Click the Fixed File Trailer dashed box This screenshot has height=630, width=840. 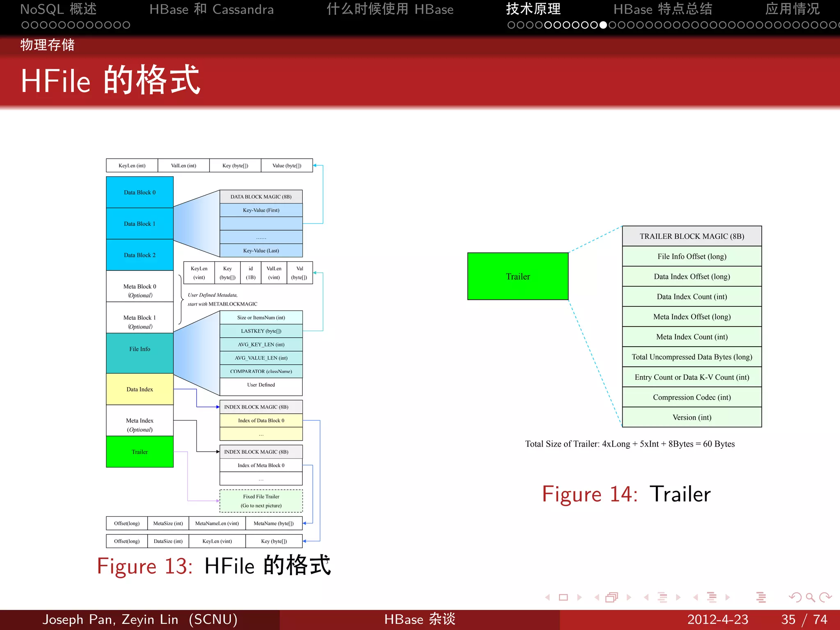[x=261, y=501]
